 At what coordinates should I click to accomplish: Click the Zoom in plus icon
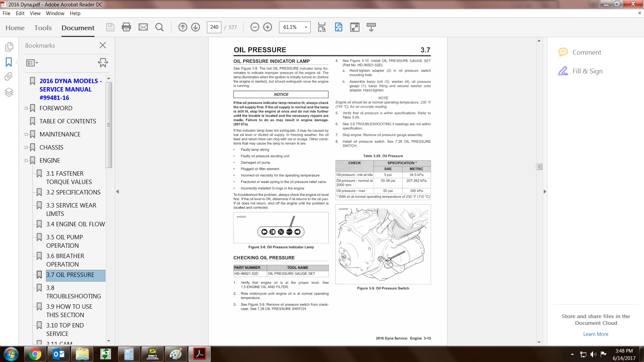pos(268,27)
